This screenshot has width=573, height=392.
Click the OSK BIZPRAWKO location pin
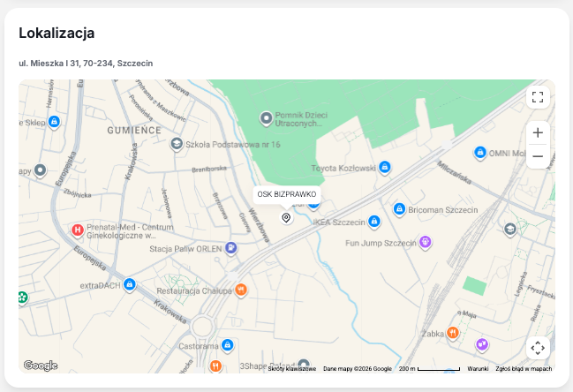286,217
